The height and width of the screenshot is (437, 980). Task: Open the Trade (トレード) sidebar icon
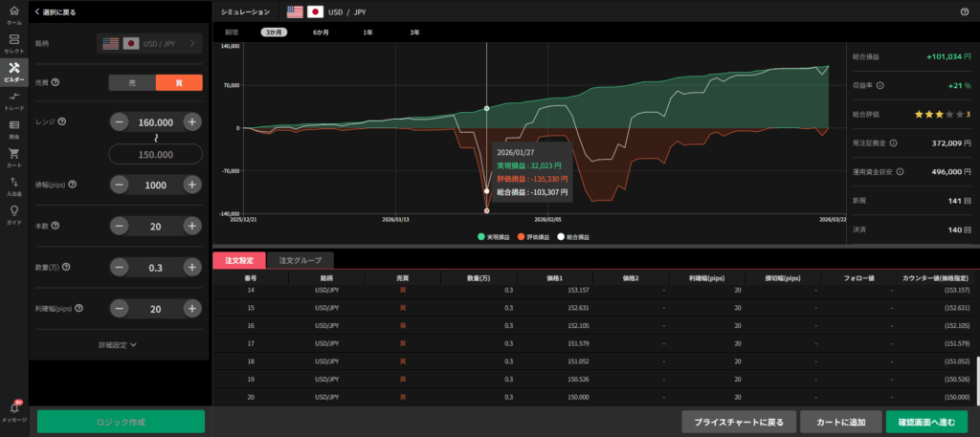13,100
